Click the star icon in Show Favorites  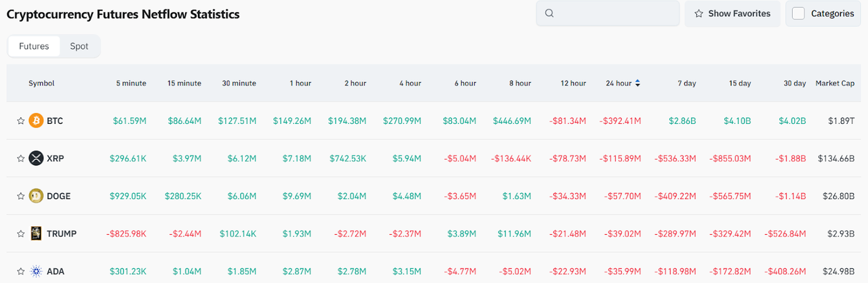tap(698, 14)
